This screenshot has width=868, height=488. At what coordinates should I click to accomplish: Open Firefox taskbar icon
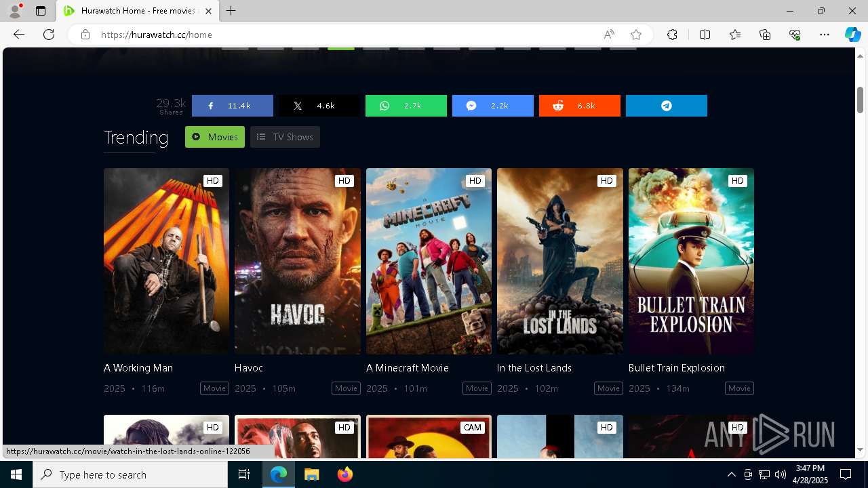[x=344, y=474]
